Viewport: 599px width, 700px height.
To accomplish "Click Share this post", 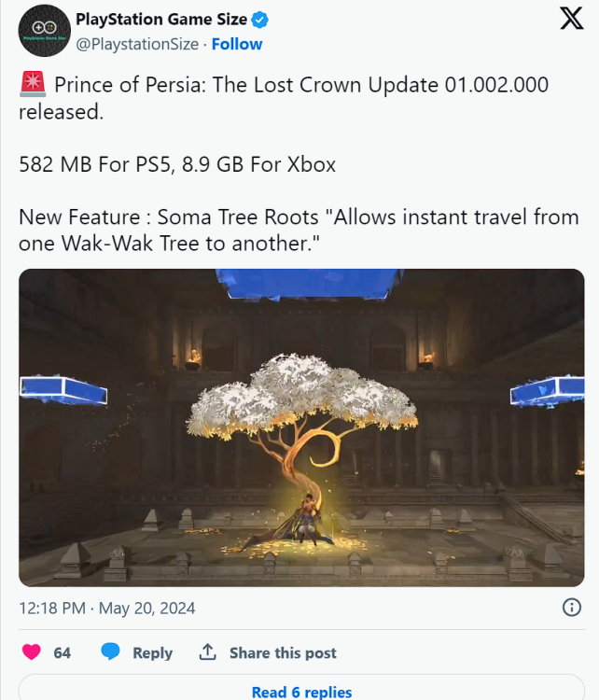I will 283,652.
